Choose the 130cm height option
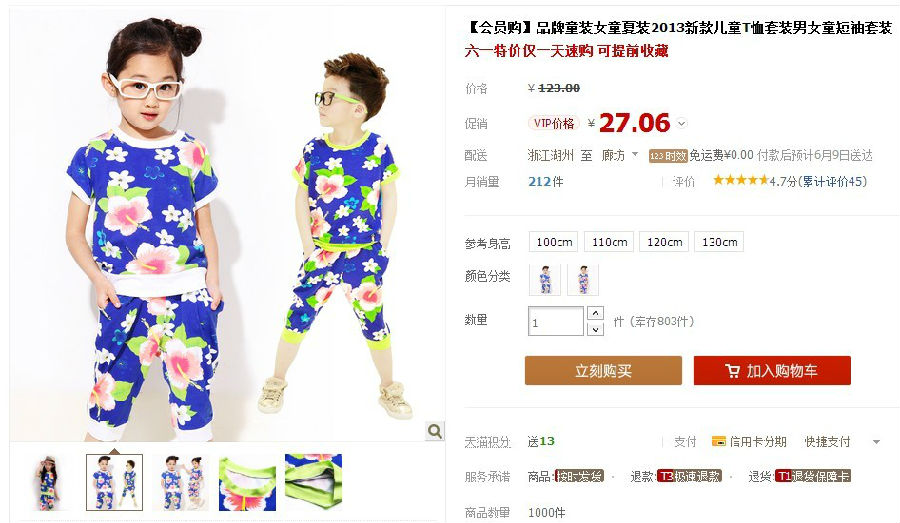 [720, 242]
